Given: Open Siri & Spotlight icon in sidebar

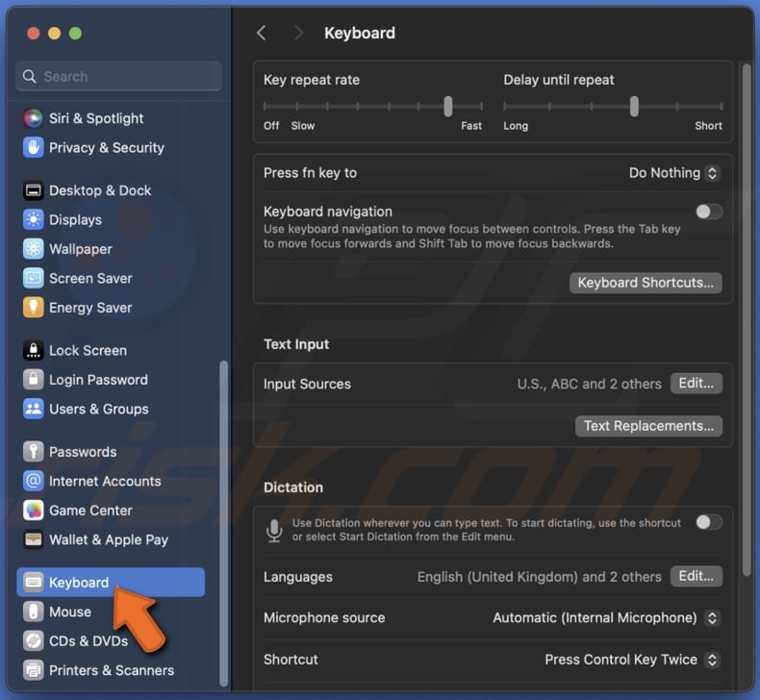Looking at the screenshot, I should tap(33, 118).
